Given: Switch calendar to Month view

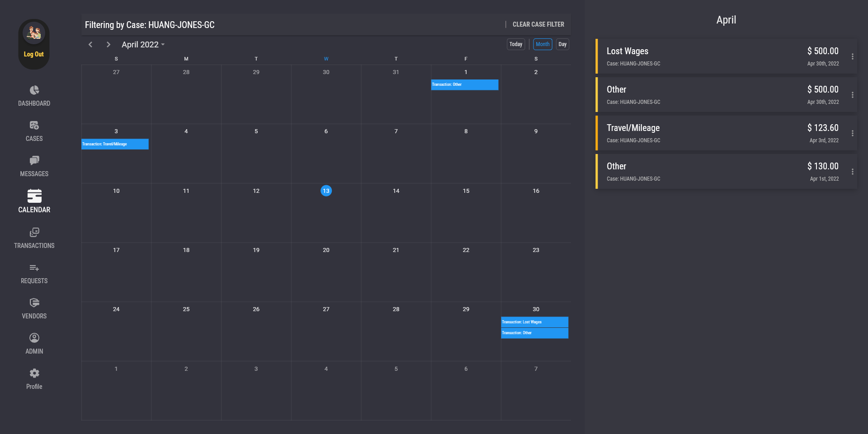Looking at the screenshot, I should tap(542, 44).
